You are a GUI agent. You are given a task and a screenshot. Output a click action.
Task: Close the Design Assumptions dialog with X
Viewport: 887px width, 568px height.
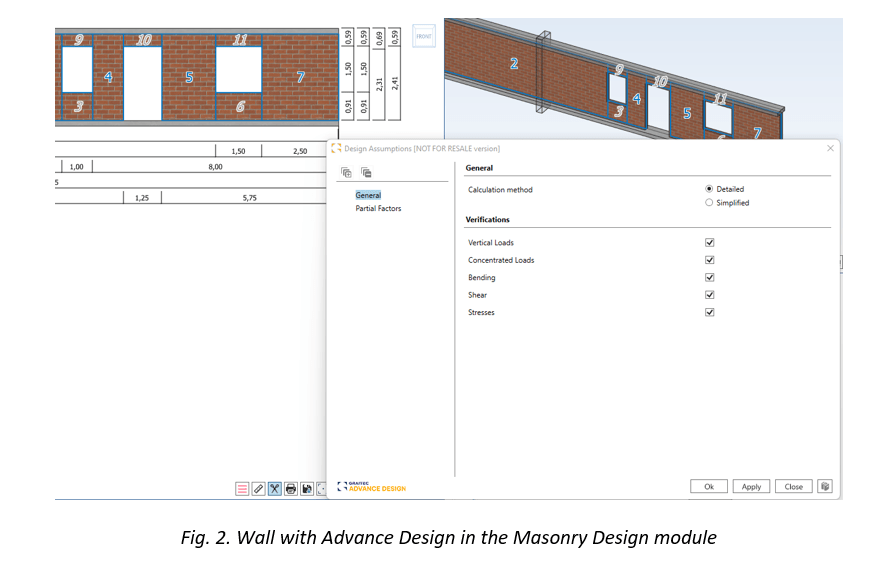pyautogui.click(x=830, y=148)
